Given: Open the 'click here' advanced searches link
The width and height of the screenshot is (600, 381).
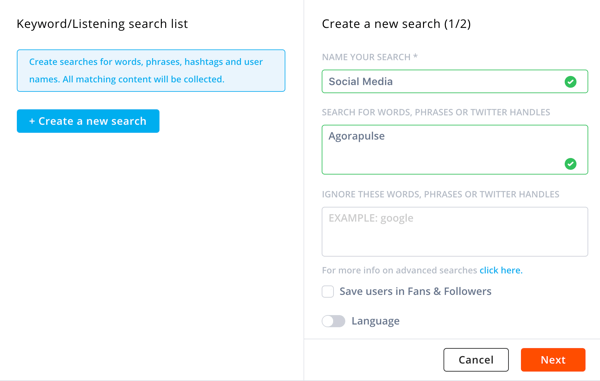Looking at the screenshot, I should pyautogui.click(x=501, y=270).
